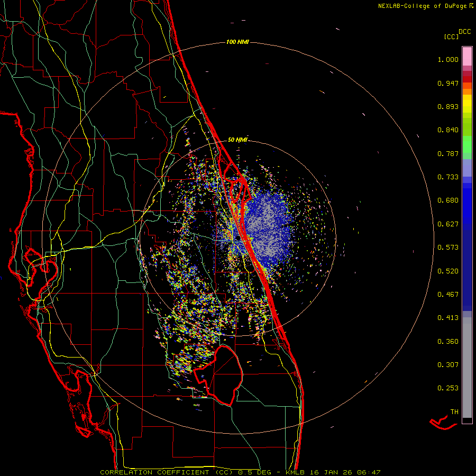Click the 50 NMI range ring label
Viewport: 476px width, 476px height.
tap(237, 140)
